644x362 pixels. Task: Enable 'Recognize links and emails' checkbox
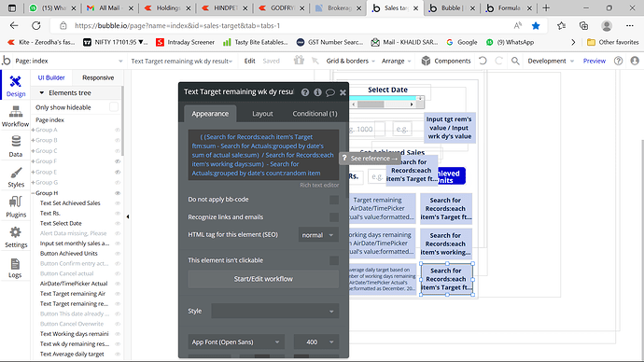point(334,217)
